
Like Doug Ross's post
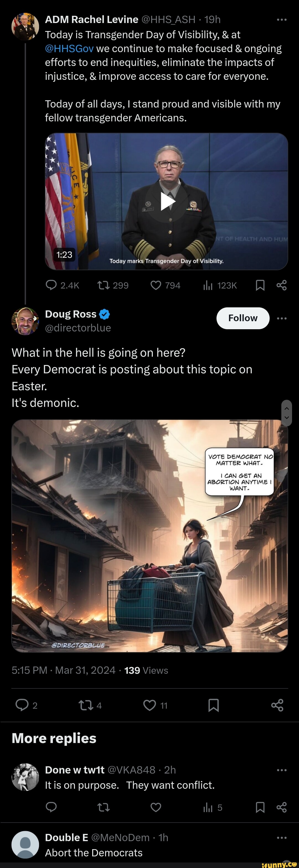point(149,705)
